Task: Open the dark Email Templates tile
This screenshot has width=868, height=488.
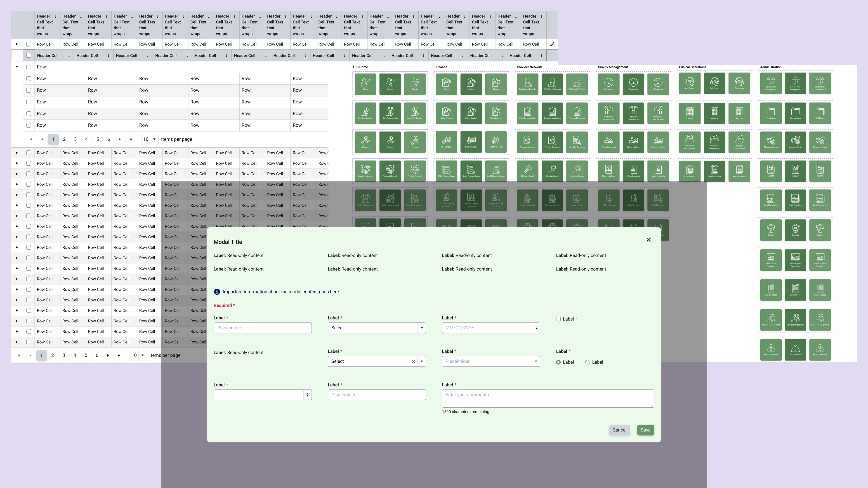Action: pos(796,200)
